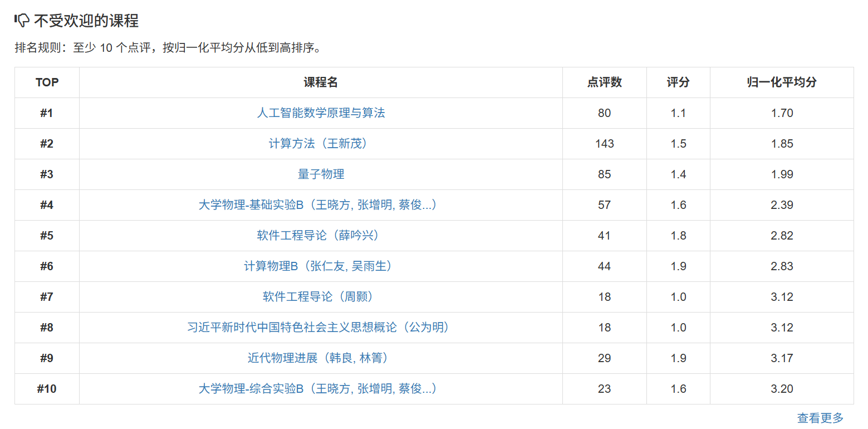Click the TOP column header

pyautogui.click(x=47, y=82)
